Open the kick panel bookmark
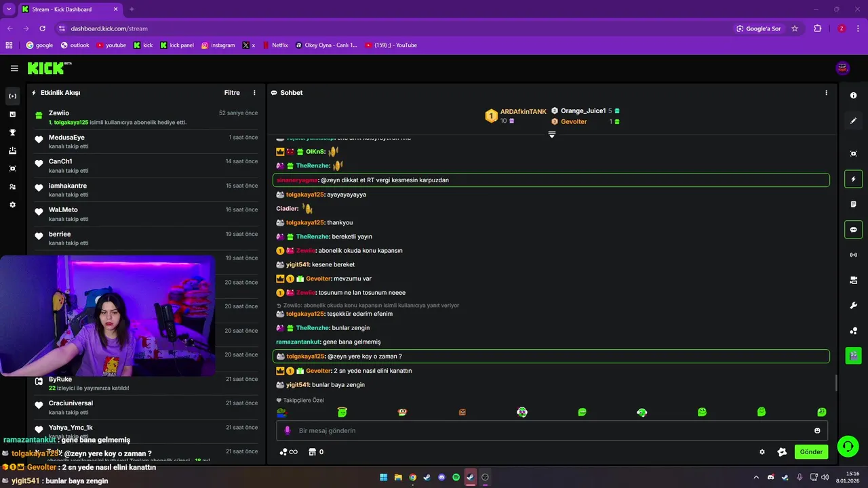The height and width of the screenshot is (488, 868). [x=177, y=45]
